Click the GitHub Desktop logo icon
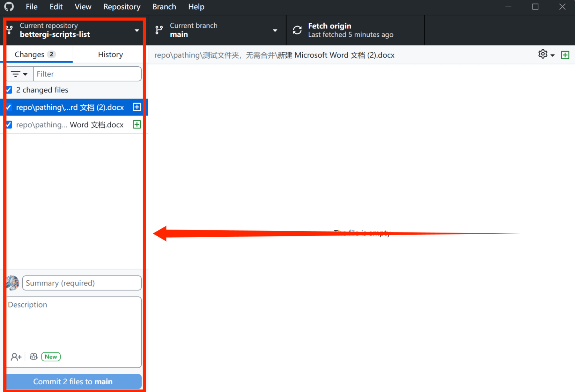Image resolution: width=575 pixels, height=392 pixels. (x=9, y=7)
